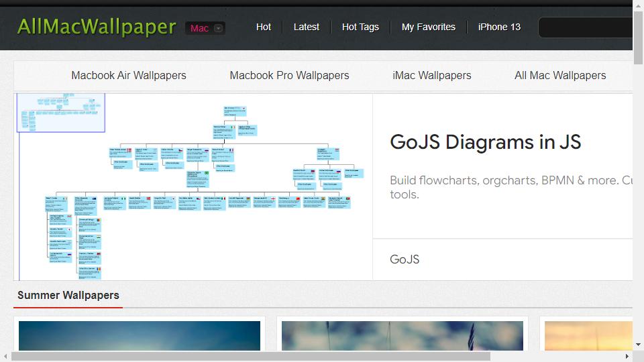This screenshot has height=362, width=644.
Task: Open the Hot Tags page
Action: [x=360, y=27]
